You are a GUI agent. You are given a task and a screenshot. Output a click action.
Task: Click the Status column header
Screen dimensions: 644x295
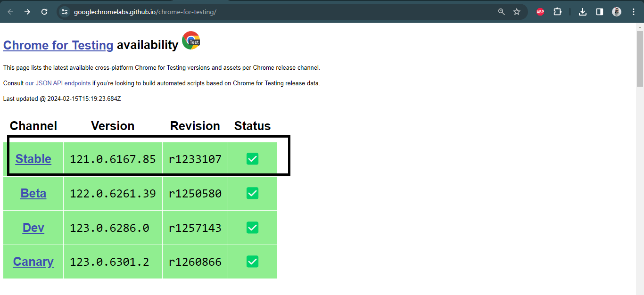click(x=252, y=126)
